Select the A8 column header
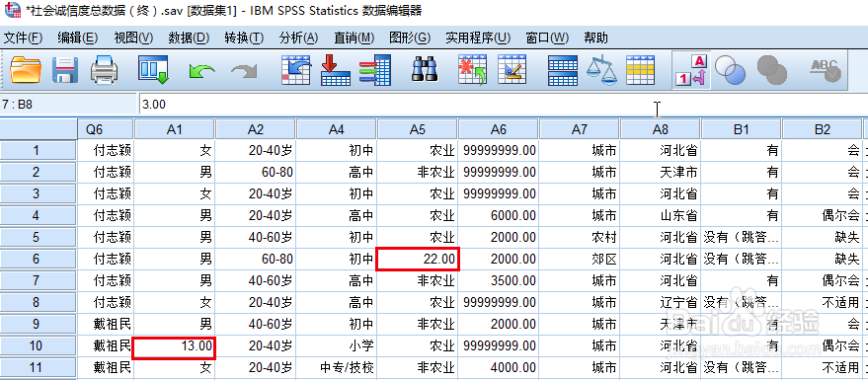 click(661, 129)
